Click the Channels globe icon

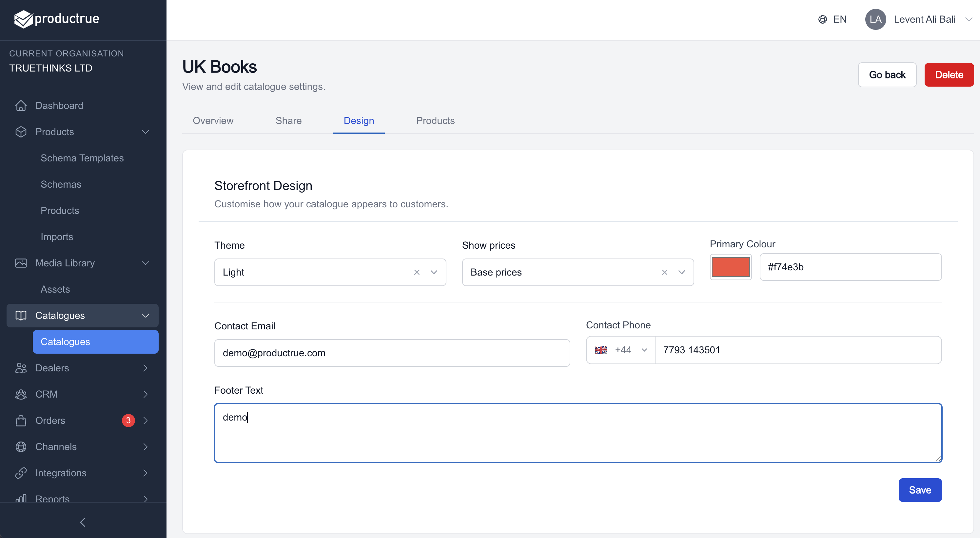21,447
